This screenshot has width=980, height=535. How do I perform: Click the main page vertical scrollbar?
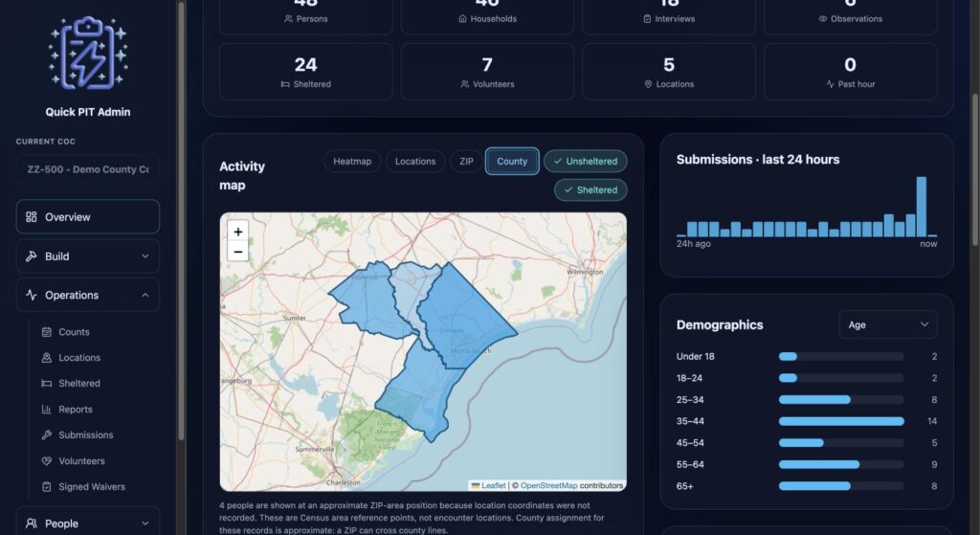[975, 170]
